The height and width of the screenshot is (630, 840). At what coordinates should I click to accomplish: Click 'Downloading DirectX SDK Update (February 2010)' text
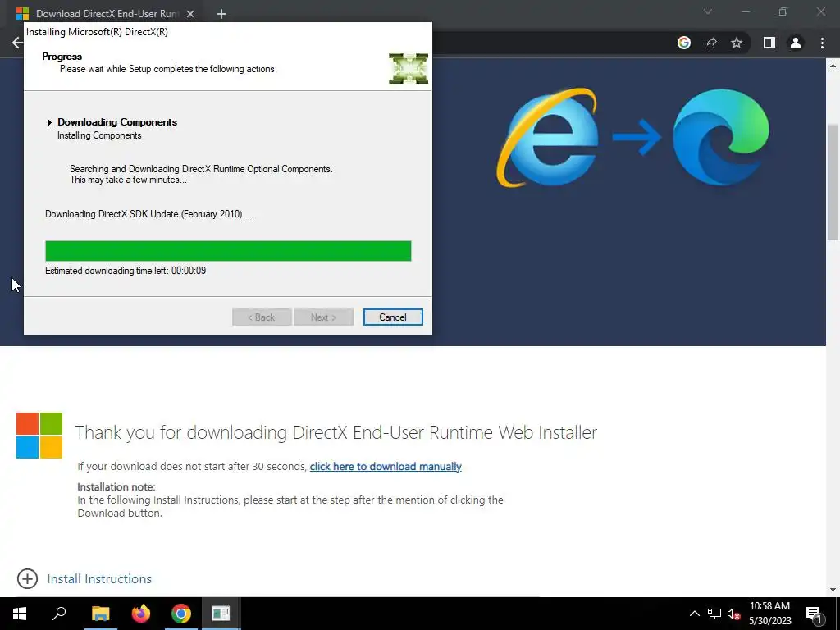[148, 214]
